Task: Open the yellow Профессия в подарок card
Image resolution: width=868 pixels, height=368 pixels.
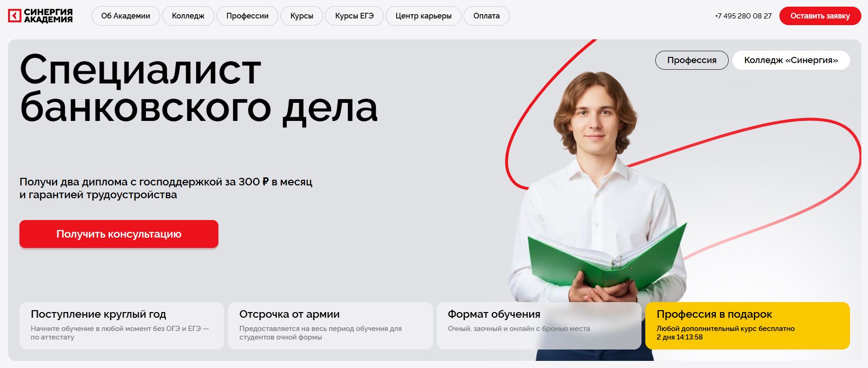Action: (x=748, y=326)
